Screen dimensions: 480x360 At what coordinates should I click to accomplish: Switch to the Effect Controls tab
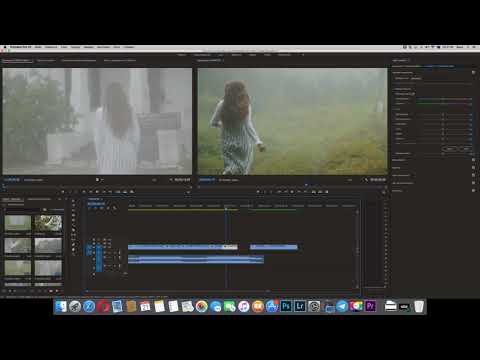pyautogui.click(x=46, y=61)
